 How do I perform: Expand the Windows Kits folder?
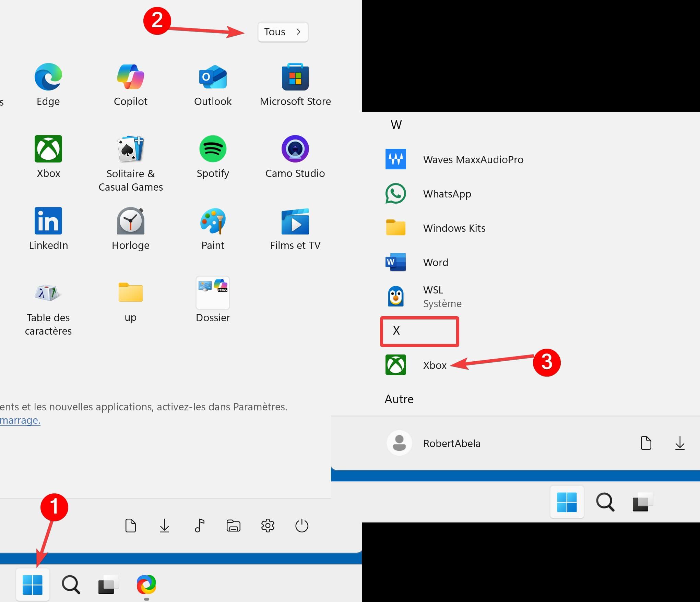coord(435,228)
